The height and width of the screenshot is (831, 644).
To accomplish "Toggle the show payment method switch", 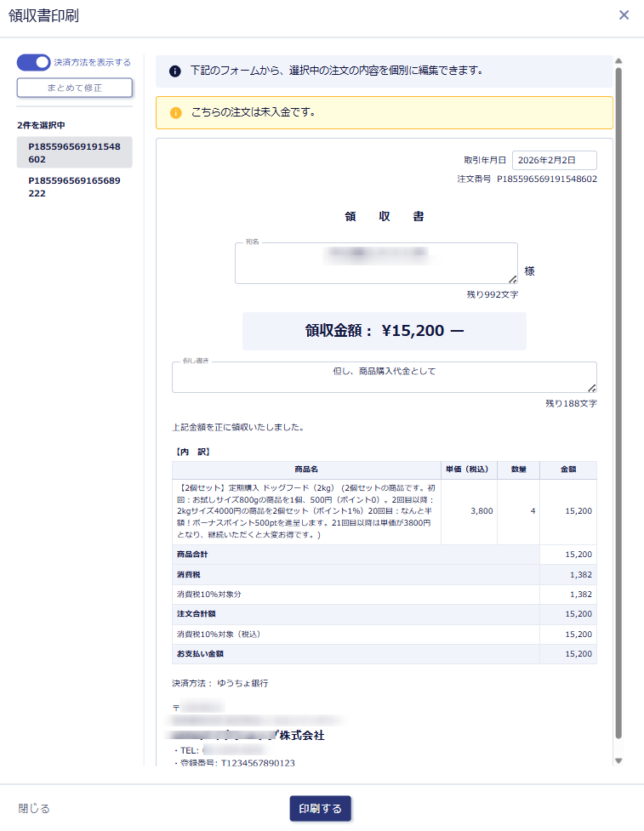I will 34,62.
